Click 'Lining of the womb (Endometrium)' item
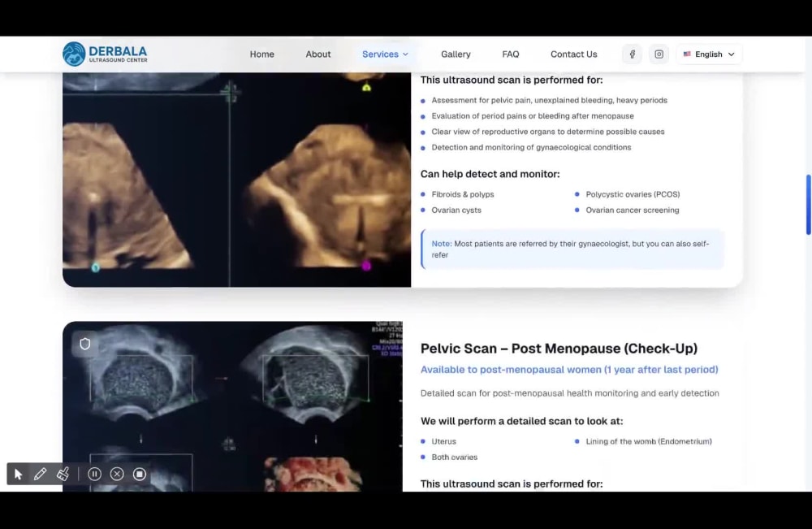Image resolution: width=812 pixels, height=529 pixels. click(648, 441)
